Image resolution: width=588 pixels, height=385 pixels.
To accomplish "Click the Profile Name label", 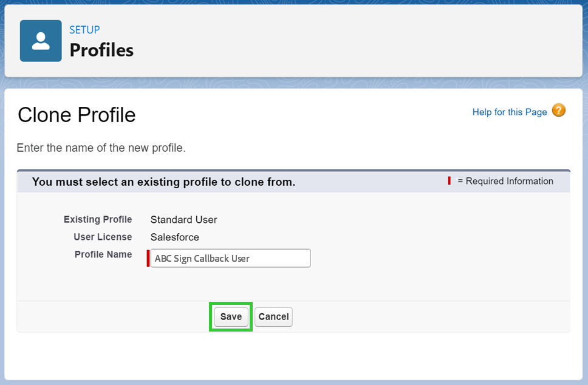I will 103,254.
